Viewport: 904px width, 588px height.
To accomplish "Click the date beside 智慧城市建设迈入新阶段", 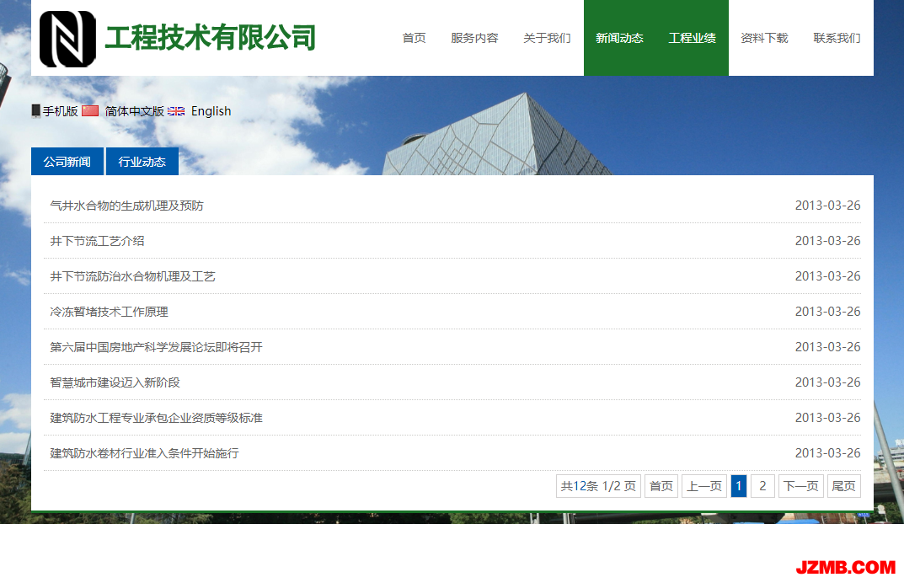I will [x=828, y=382].
